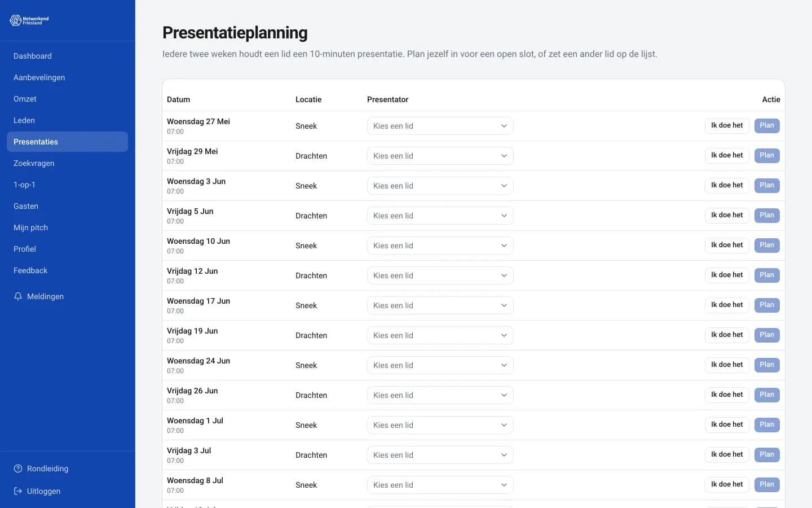
Task: Open presenter dropdown for Woensdag 17 Jun
Action: pos(440,305)
